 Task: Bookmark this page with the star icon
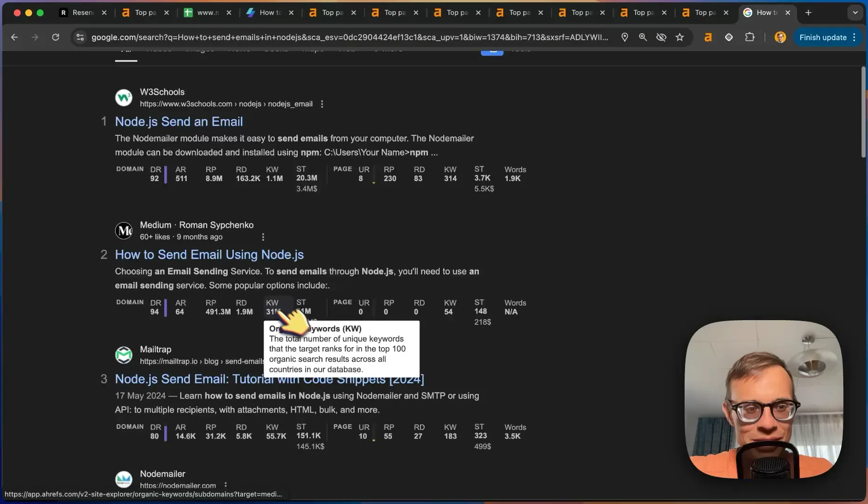click(x=680, y=37)
